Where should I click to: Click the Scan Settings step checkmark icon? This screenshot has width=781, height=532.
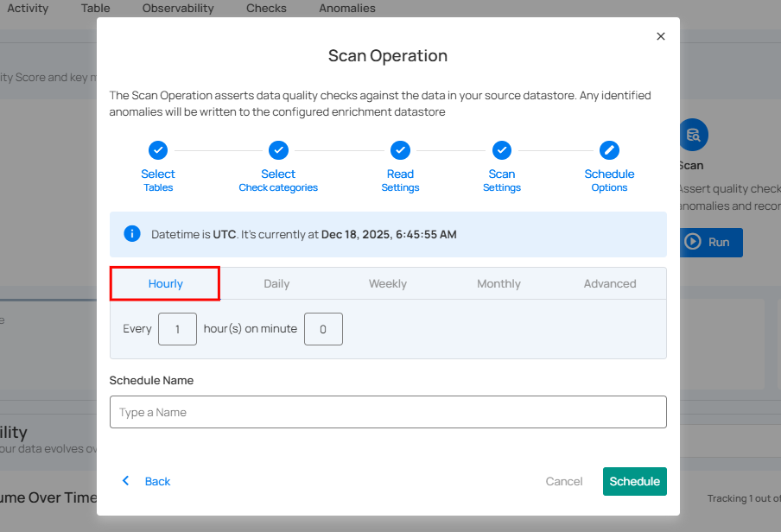[502, 150]
